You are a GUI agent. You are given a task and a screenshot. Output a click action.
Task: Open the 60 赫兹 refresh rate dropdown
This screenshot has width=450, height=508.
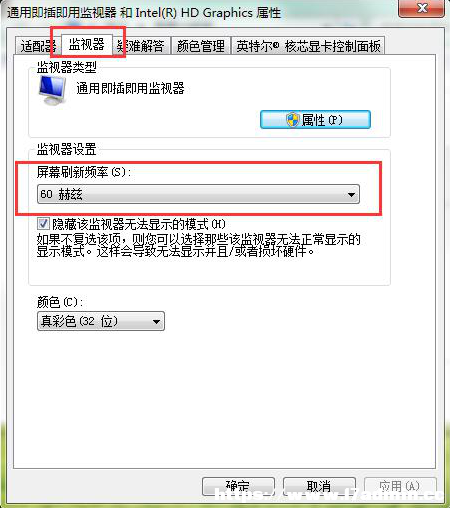click(198, 194)
